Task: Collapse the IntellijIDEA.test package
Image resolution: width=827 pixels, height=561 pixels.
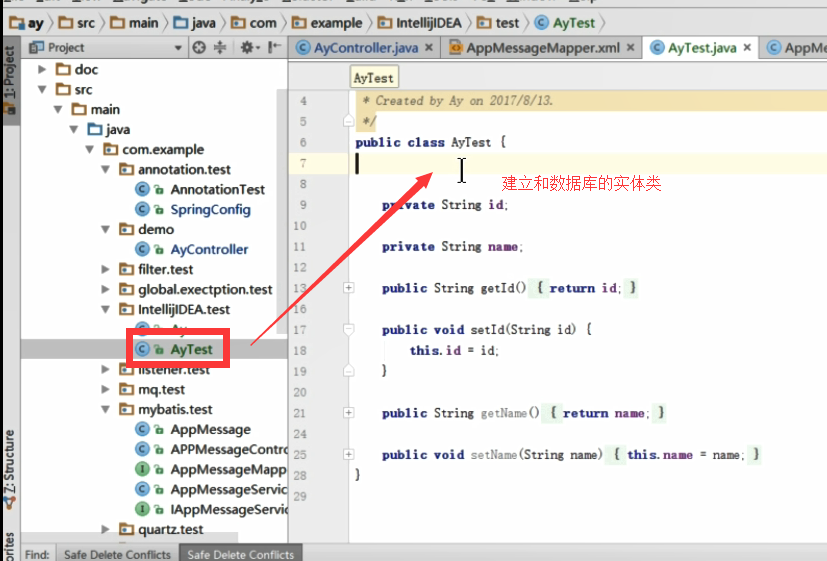Action: click(x=105, y=309)
